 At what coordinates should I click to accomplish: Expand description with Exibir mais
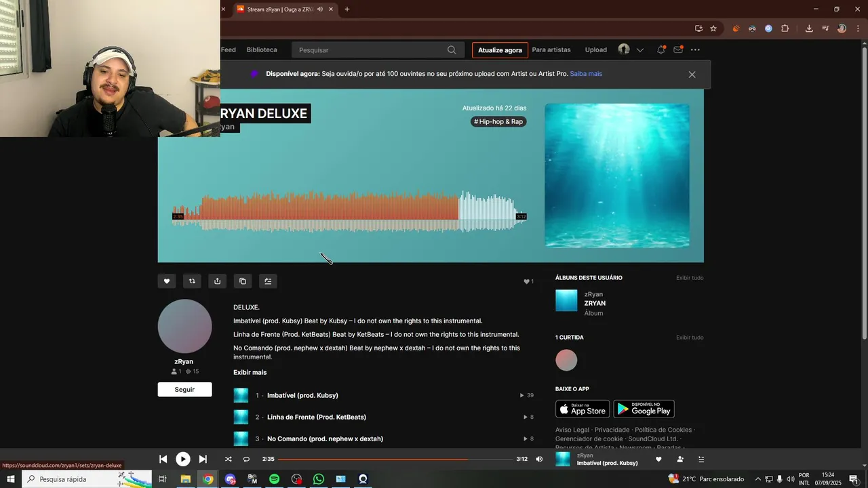(250, 372)
